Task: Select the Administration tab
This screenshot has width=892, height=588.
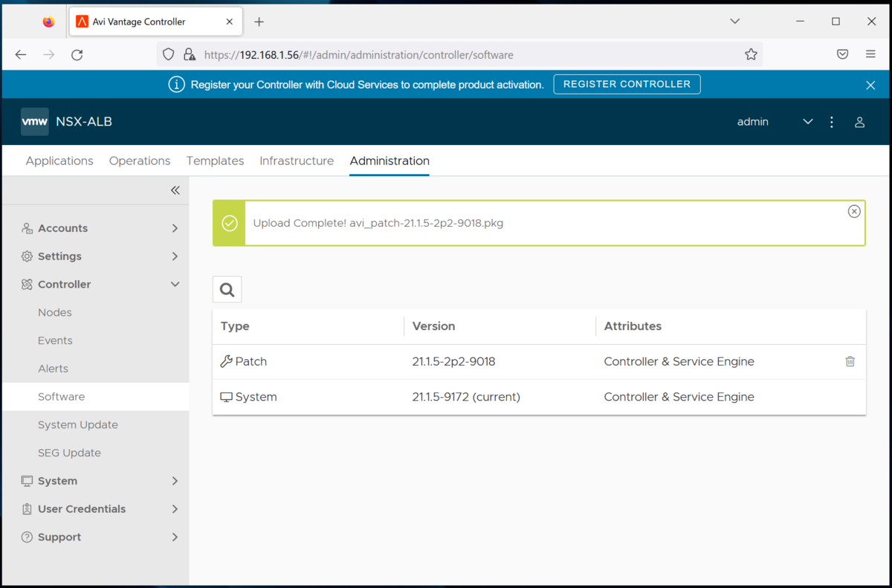Action: click(x=390, y=161)
